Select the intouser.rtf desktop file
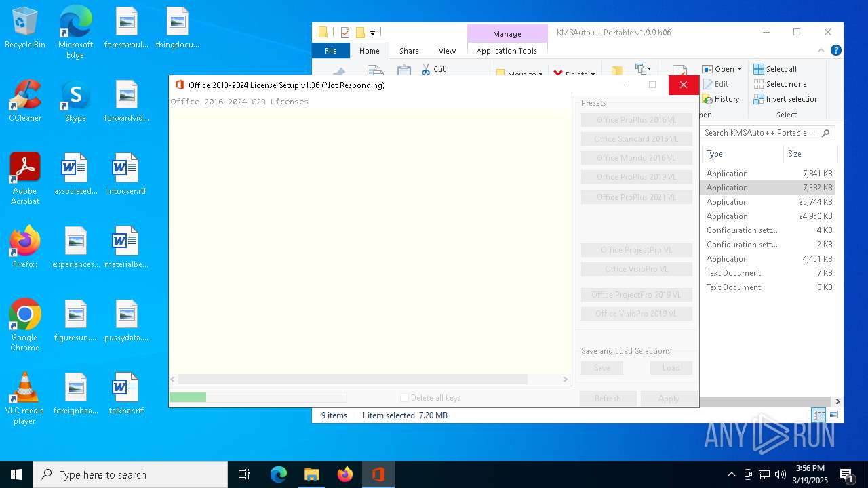This screenshot has height=488, width=868. [126, 175]
